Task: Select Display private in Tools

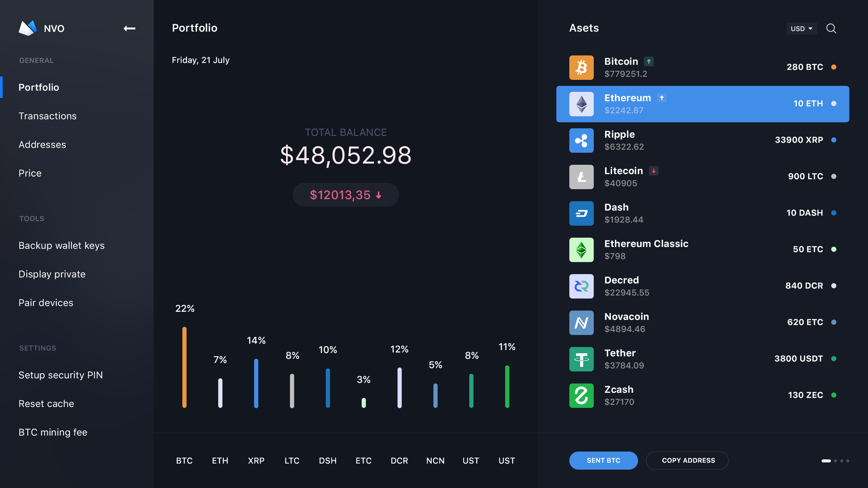Action: point(52,274)
